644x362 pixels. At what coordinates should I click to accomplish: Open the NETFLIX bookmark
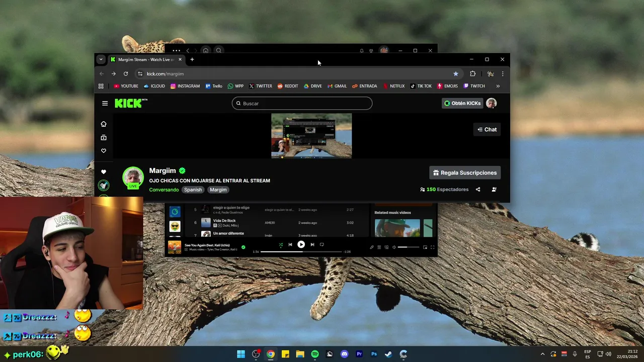coord(394,86)
